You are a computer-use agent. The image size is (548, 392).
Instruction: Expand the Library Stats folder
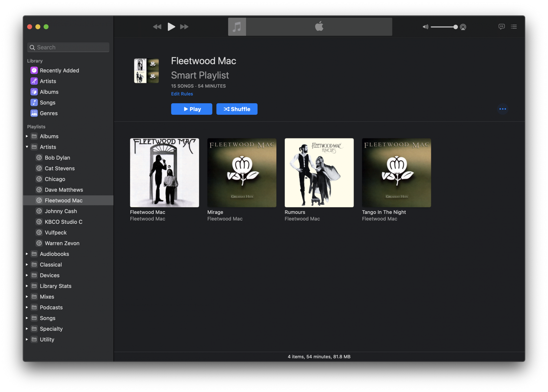[27, 286]
